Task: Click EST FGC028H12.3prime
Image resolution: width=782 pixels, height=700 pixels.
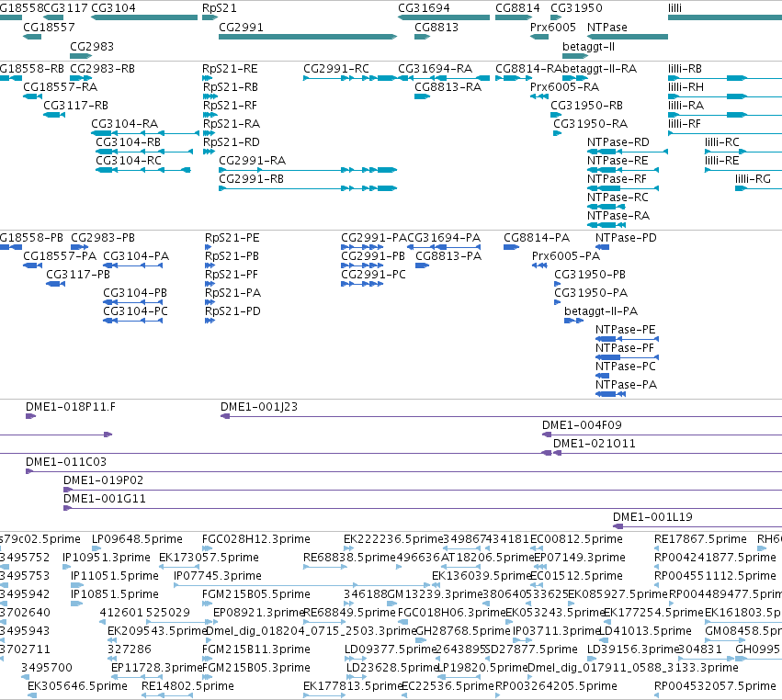Action: click(x=255, y=539)
